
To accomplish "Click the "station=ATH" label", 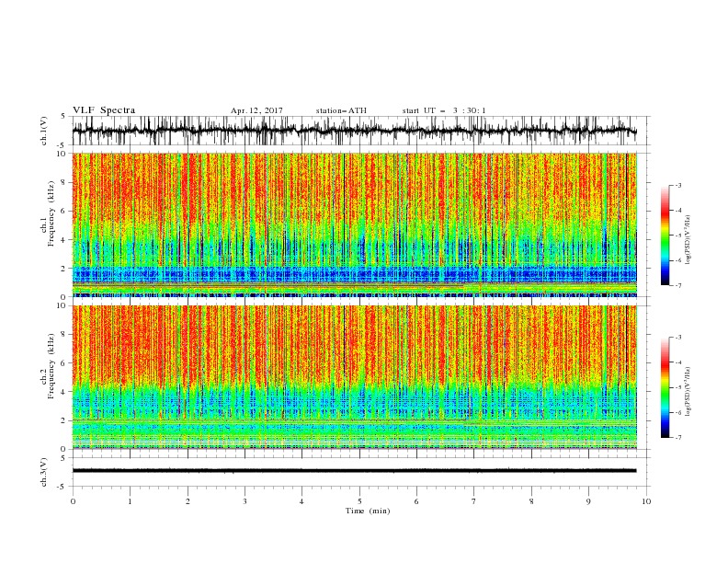I will click(341, 110).
